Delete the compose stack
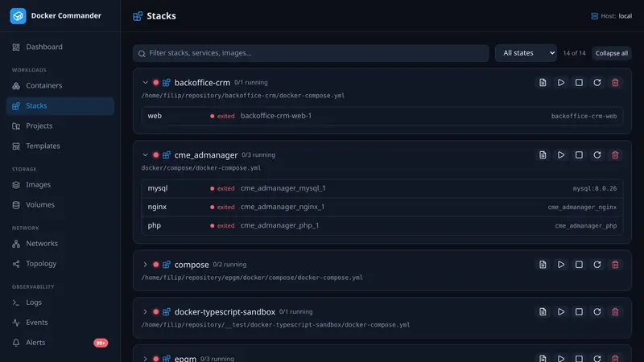Image resolution: width=644 pixels, height=362 pixels. 615,265
